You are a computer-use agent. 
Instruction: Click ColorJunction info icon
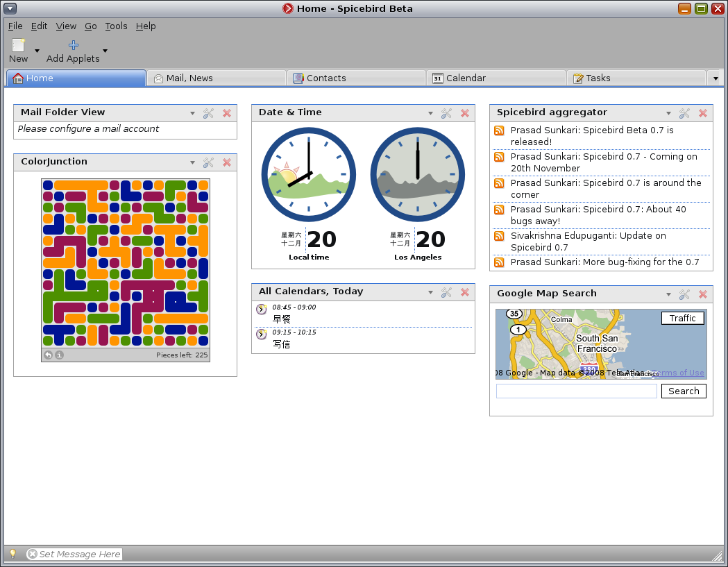(60, 355)
